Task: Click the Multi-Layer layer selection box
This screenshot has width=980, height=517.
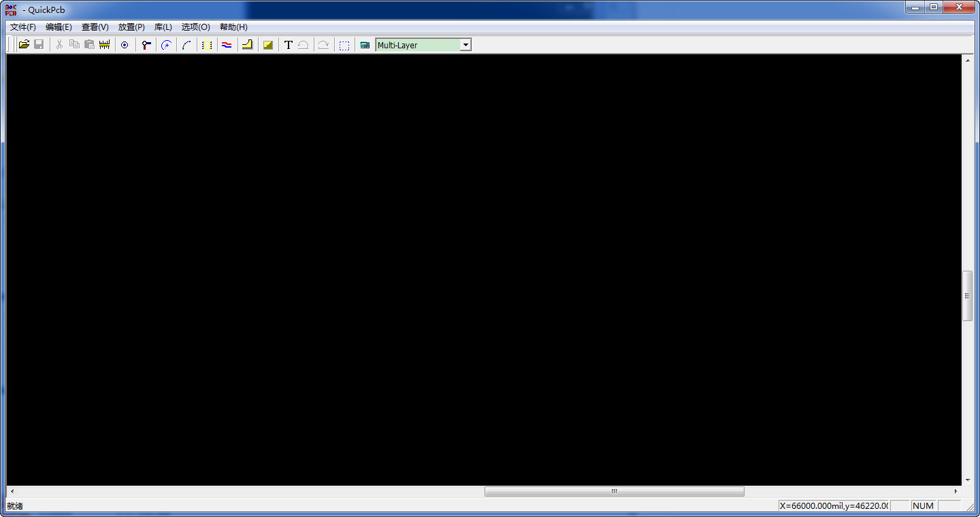Action: click(416, 45)
